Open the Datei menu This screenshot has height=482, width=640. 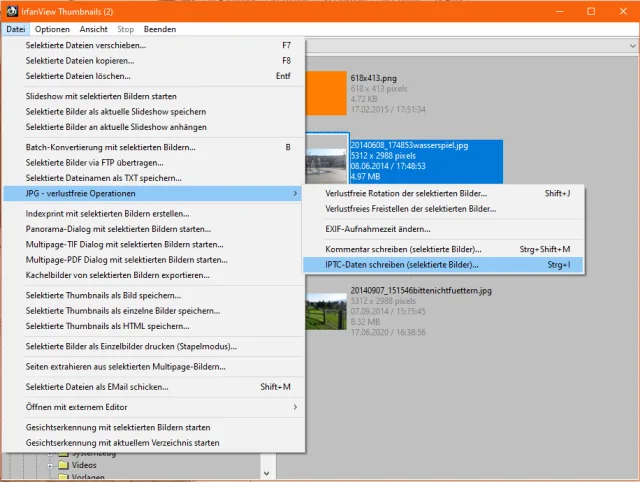(15, 29)
